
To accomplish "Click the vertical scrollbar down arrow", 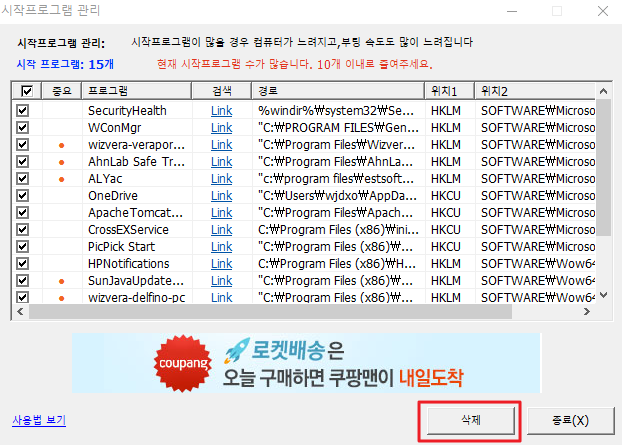I will [603, 295].
